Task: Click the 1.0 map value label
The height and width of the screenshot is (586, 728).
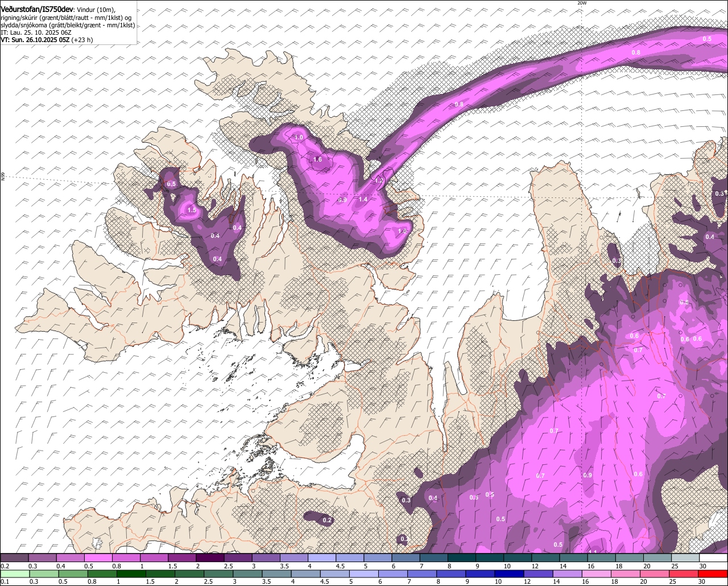Action: (x=299, y=138)
